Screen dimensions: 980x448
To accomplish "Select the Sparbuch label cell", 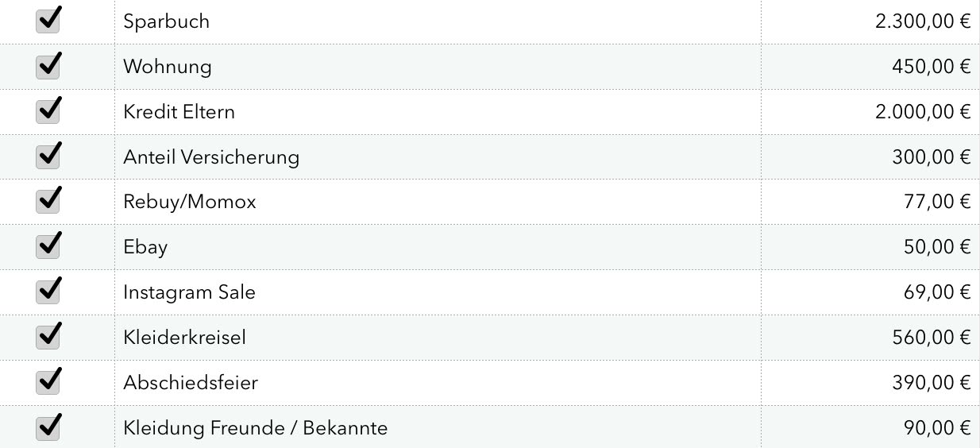I will (438, 21).
